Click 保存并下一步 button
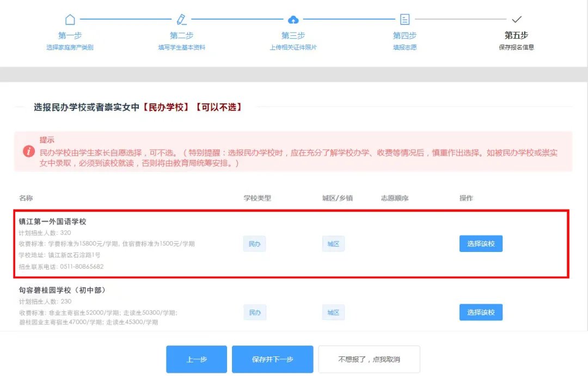 tap(272, 359)
